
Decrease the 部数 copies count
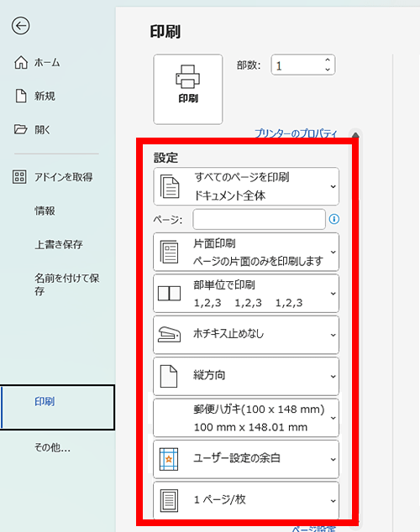pyautogui.click(x=328, y=70)
